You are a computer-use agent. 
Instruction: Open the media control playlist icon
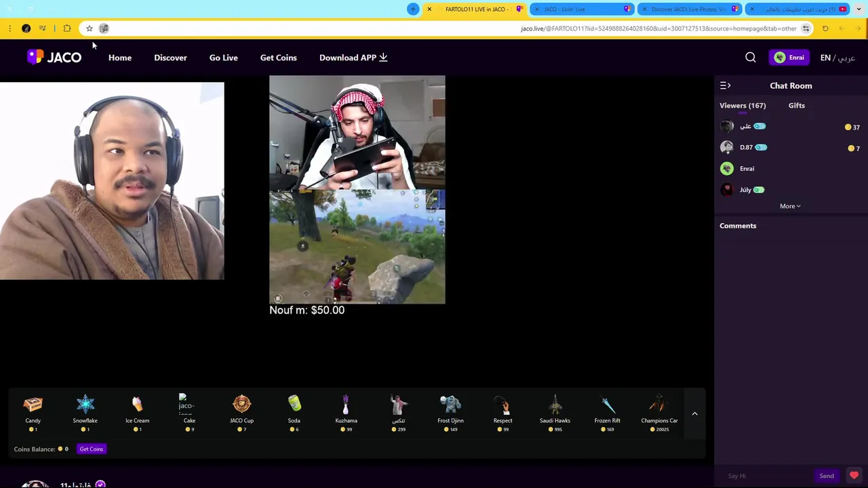(x=42, y=28)
